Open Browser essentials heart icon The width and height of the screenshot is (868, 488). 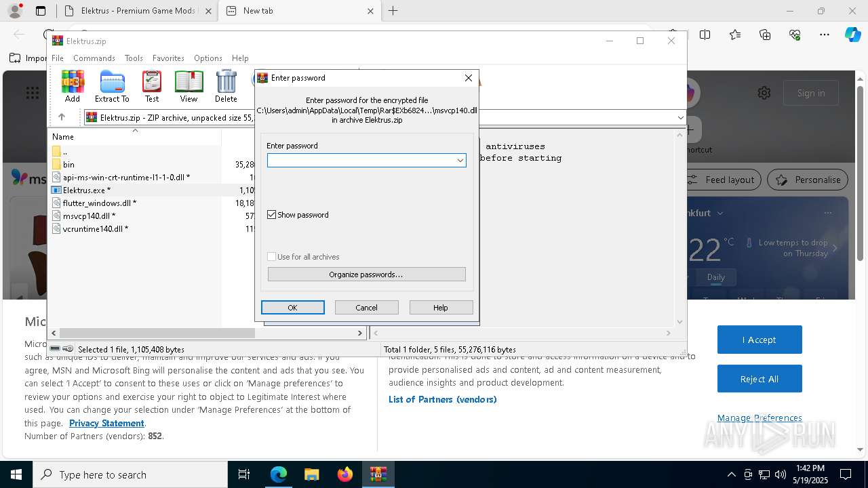pos(795,35)
